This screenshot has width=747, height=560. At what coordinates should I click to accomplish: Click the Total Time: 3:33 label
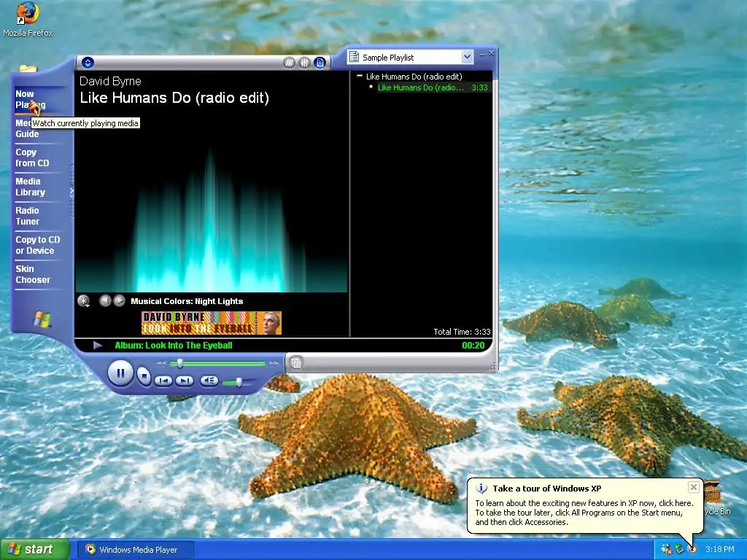pos(462,332)
